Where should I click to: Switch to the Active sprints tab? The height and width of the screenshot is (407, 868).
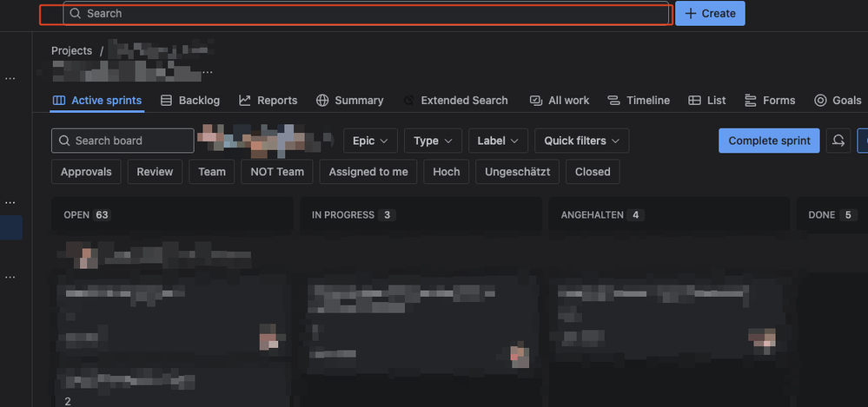[x=96, y=100]
